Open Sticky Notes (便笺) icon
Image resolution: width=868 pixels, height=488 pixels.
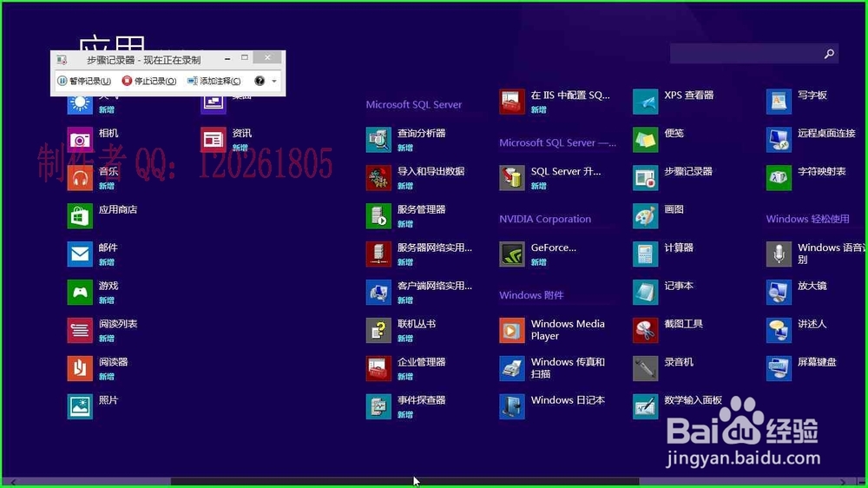pyautogui.click(x=646, y=140)
